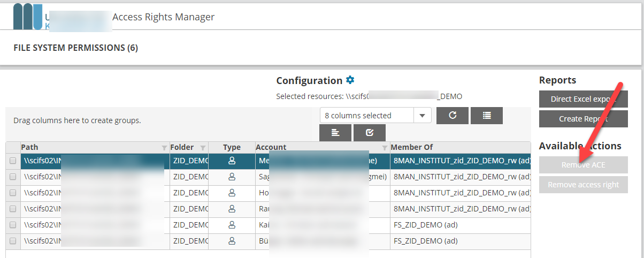Select the Member Of cell in the highlighted first row

tap(461, 161)
